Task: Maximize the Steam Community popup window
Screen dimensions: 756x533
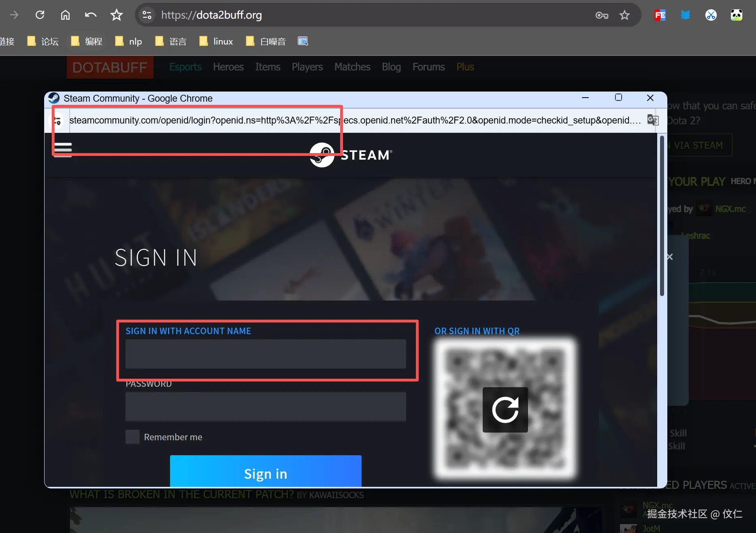Action: [618, 98]
